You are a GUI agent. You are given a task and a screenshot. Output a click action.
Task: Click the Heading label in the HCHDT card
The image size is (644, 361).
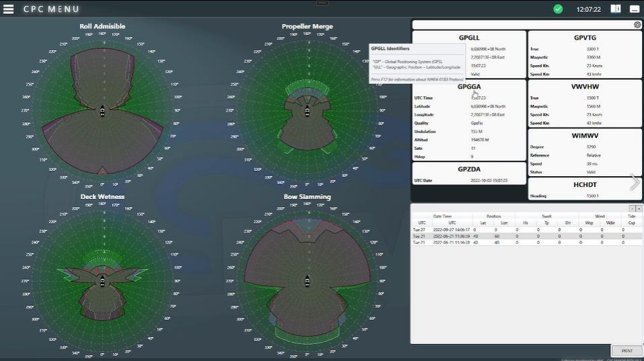538,196
